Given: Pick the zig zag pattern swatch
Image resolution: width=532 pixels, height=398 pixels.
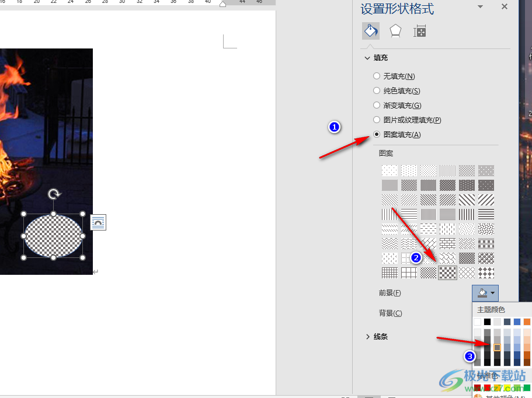Looking at the screenshot, I should tap(390, 243).
